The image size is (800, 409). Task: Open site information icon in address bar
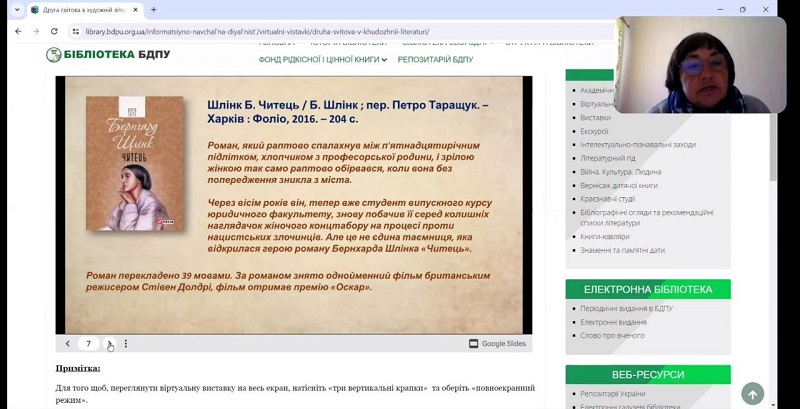point(76,32)
